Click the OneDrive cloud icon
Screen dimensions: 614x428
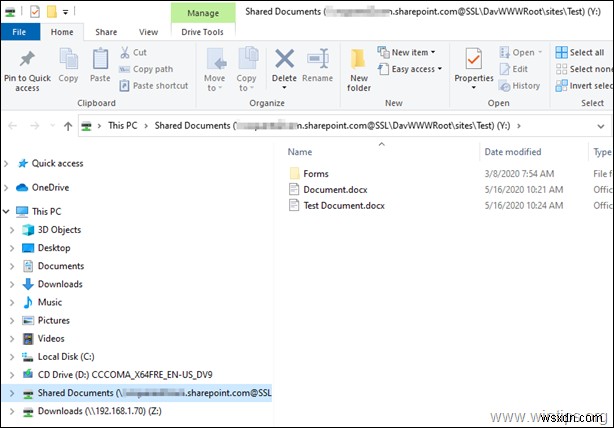coord(22,188)
